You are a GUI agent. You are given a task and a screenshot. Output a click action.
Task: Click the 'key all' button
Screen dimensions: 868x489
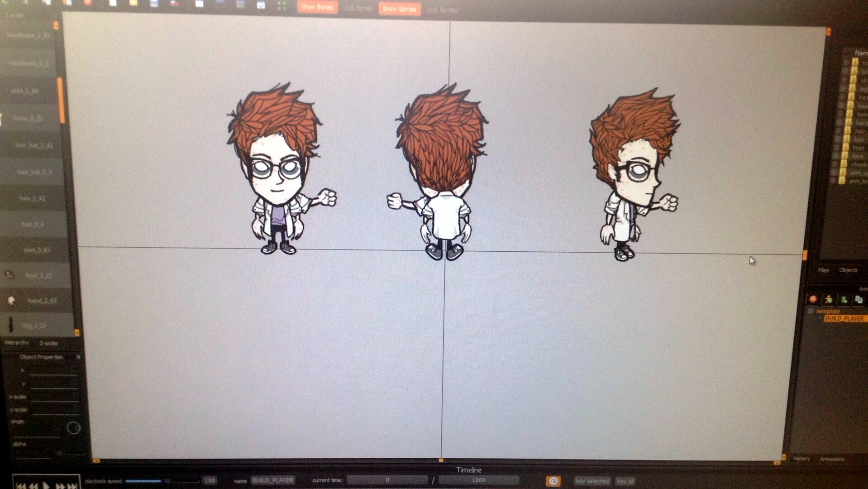[626, 481]
